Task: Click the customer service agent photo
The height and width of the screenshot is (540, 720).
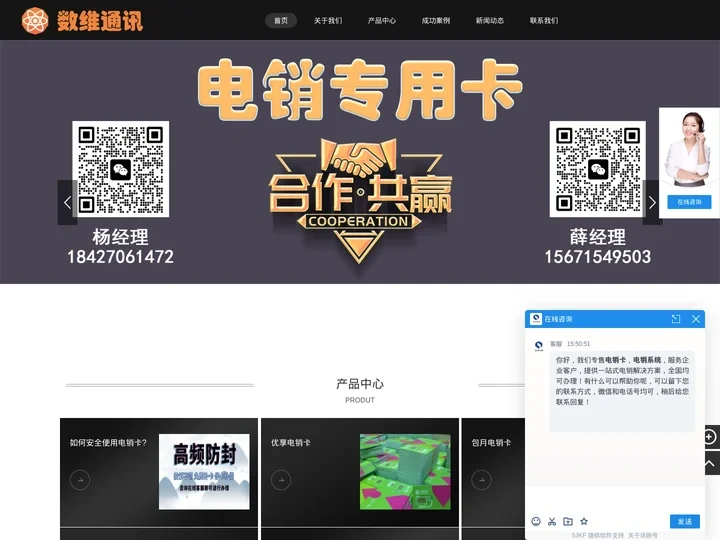Action: coord(687,149)
